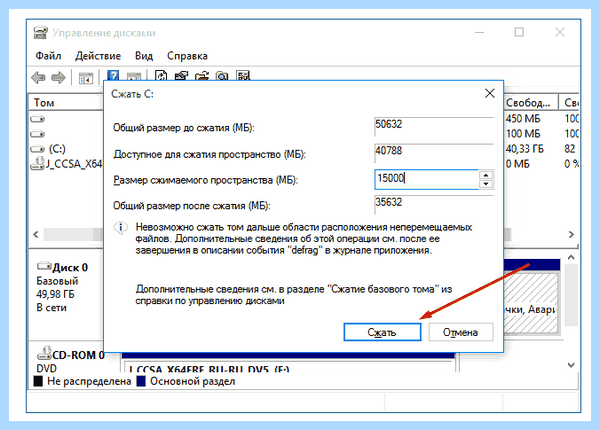Image resolution: width=600 pixels, height=430 pixels.
Task: Click the Back arrow toolbar icon
Action: 38,78
